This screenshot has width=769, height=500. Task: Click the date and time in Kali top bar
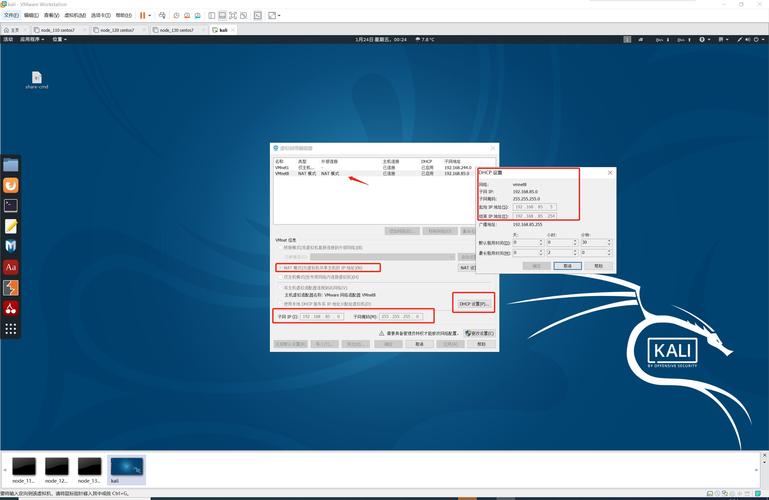[381, 39]
